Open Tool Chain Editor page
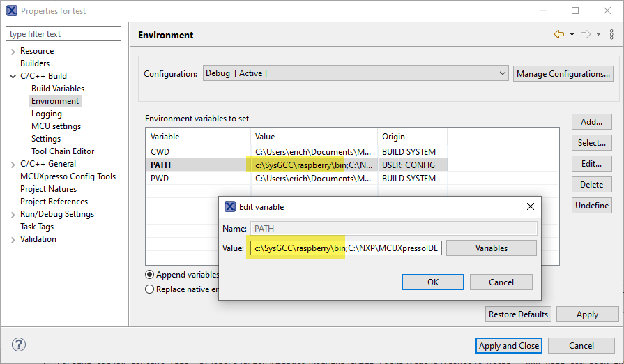 62,151
